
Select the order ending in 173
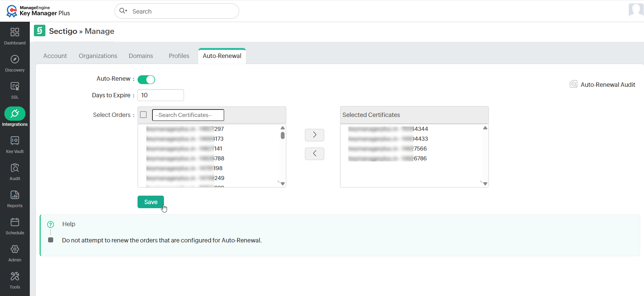(x=185, y=139)
